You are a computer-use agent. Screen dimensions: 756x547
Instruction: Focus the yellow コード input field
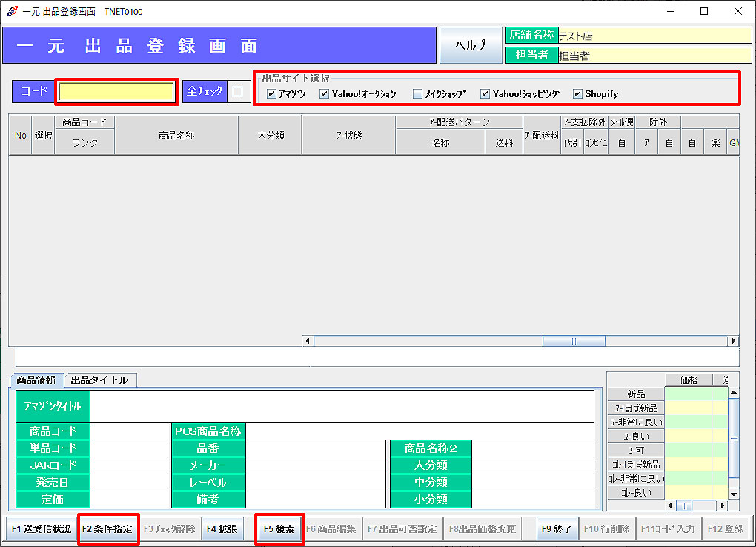click(116, 92)
